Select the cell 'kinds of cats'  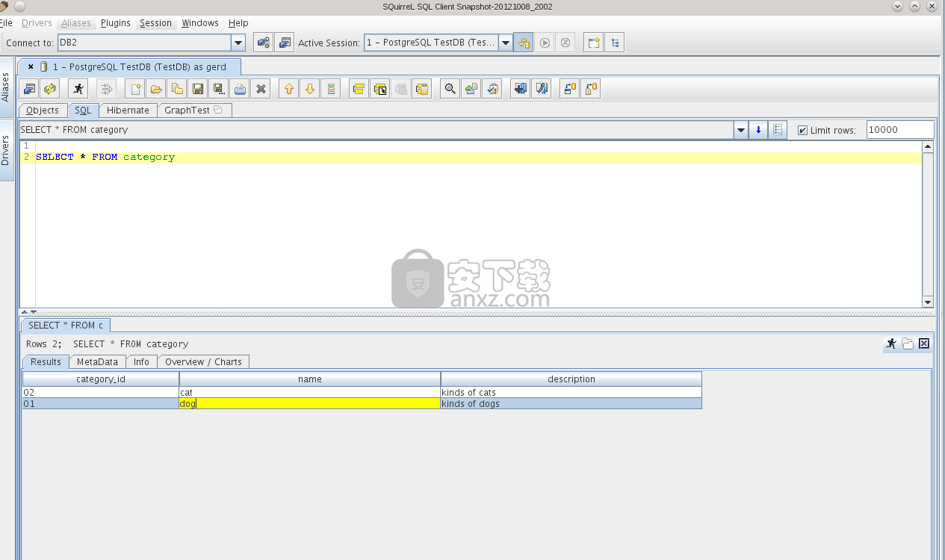click(571, 392)
